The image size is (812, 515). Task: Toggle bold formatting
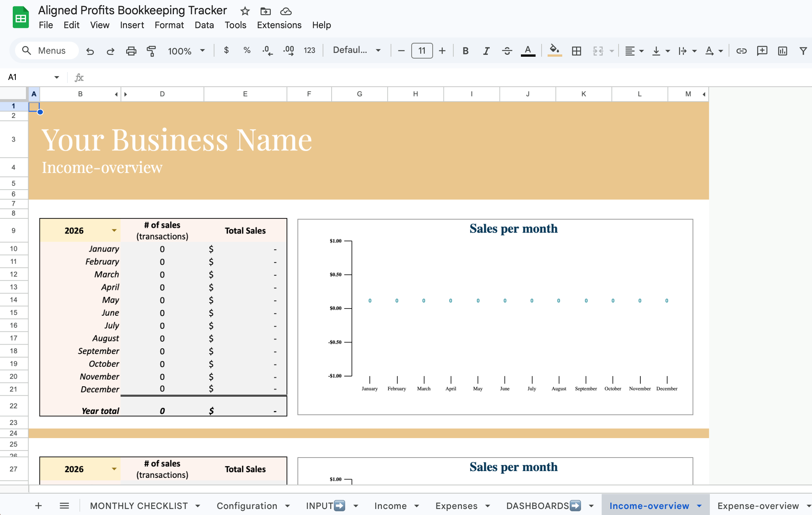pyautogui.click(x=465, y=51)
